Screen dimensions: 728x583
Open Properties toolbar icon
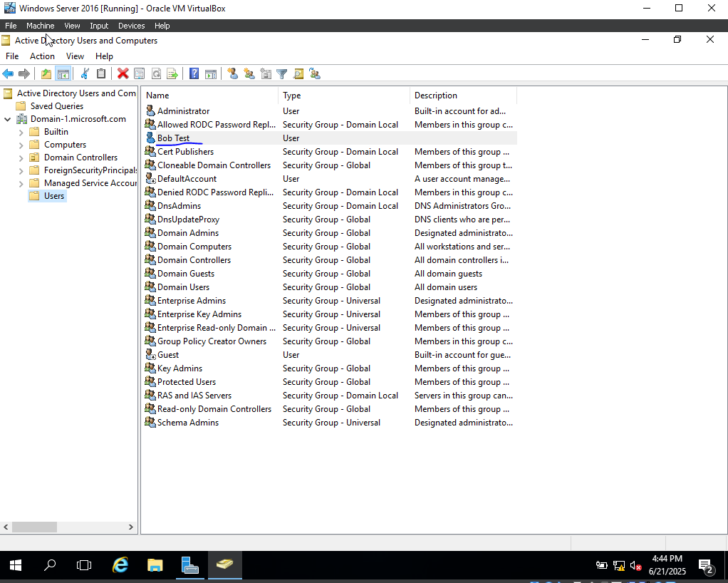[x=140, y=73]
